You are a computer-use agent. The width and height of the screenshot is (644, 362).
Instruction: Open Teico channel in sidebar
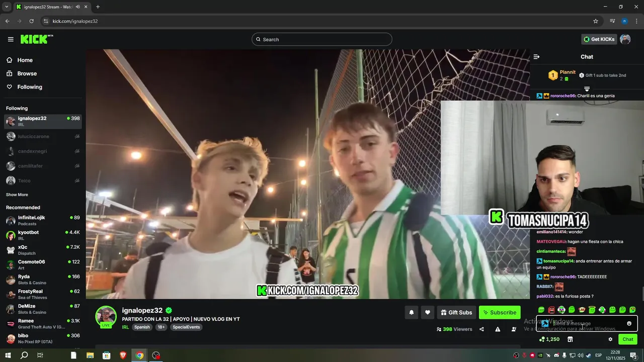(43, 180)
